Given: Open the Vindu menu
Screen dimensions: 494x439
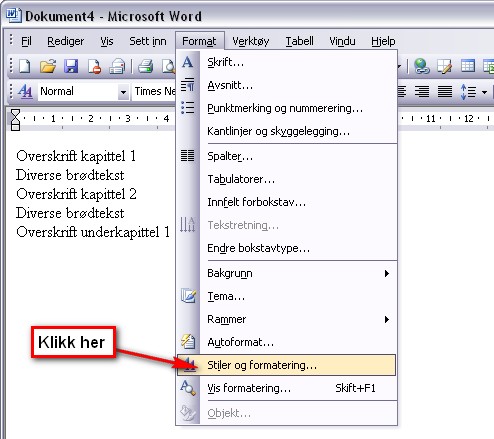Looking at the screenshot, I should click(x=342, y=41).
